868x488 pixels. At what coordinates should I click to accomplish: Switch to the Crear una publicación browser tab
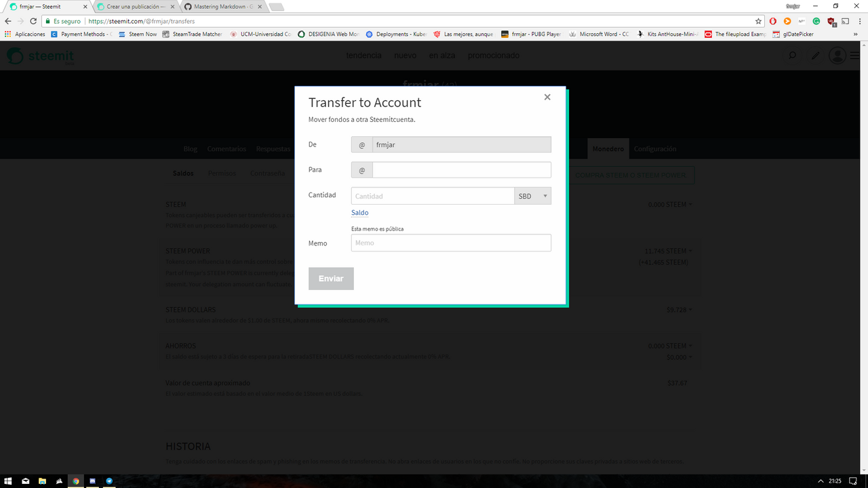point(136,6)
